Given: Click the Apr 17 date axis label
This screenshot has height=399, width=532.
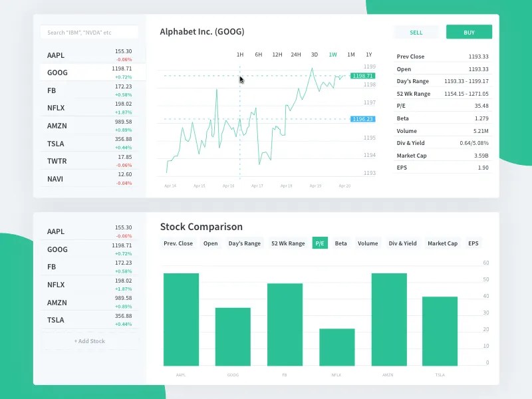Looking at the screenshot, I should tap(257, 186).
